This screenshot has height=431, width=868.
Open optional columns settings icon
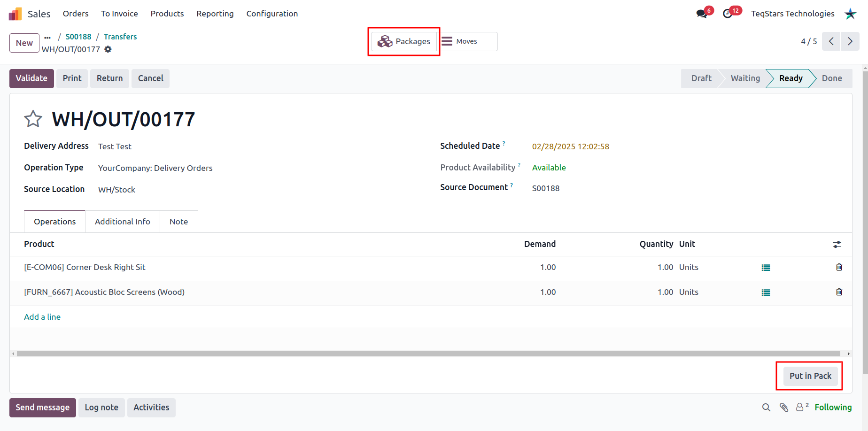(837, 245)
